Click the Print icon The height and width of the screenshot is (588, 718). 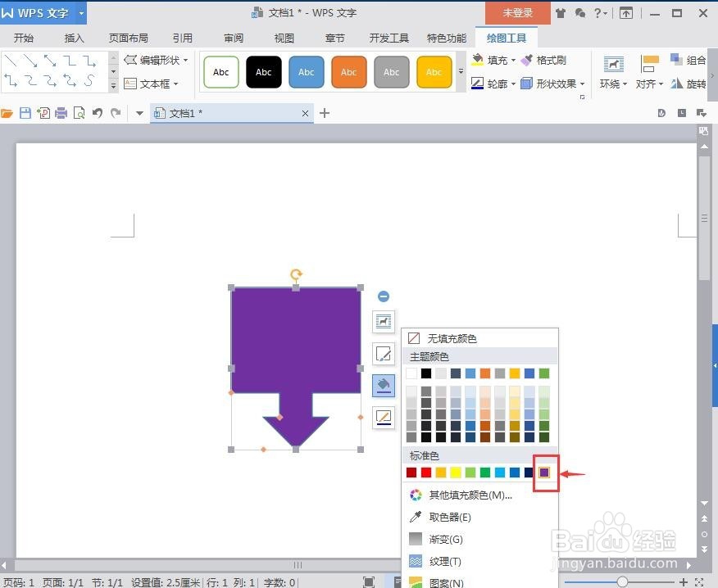[x=61, y=113]
